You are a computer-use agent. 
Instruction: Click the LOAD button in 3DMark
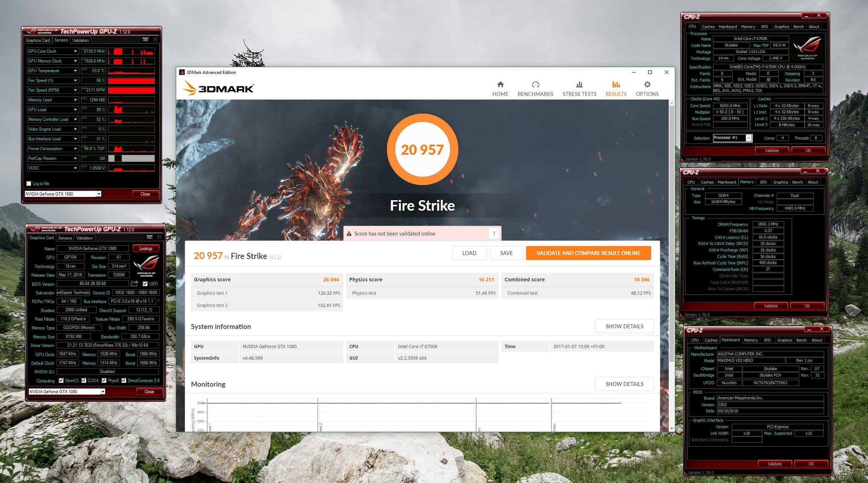pyautogui.click(x=469, y=253)
